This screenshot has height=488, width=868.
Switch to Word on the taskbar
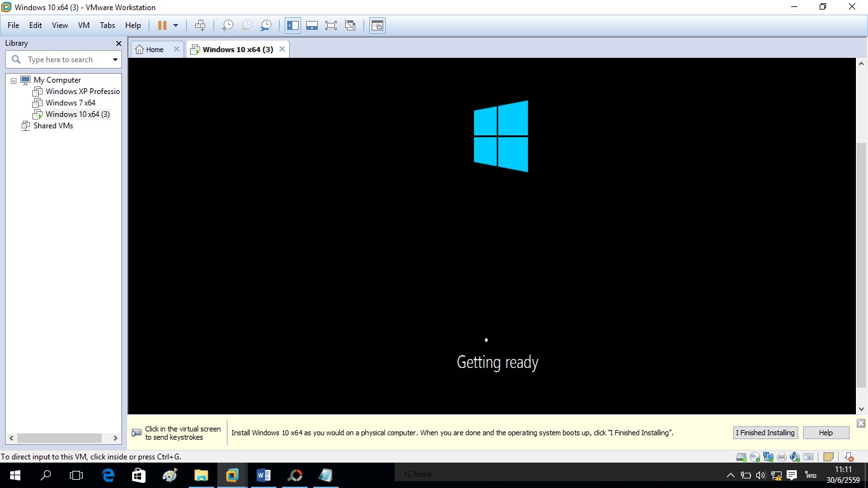pyautogui.click(x=263, y=475)
